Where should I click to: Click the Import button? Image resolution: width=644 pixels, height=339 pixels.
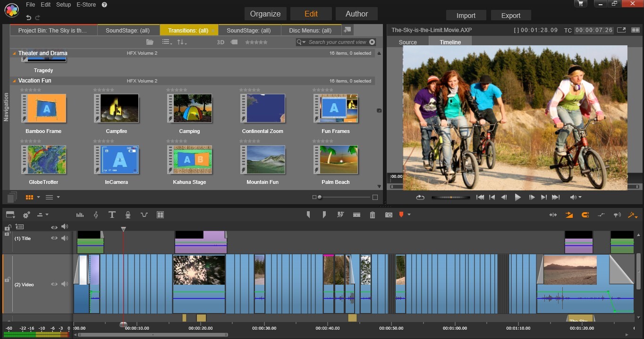pos(466,16)
